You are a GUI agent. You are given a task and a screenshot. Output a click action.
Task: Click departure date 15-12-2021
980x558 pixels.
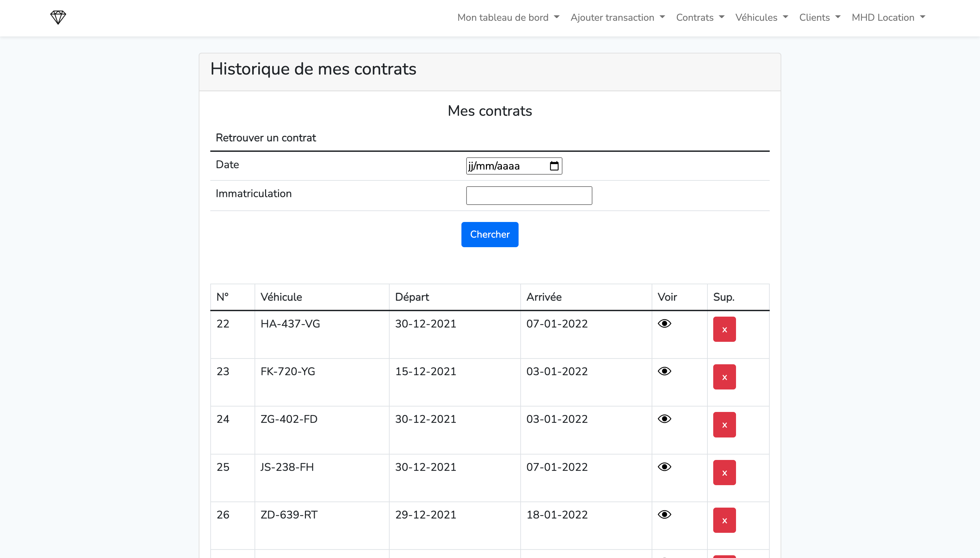pyautogui.click(x=425, y=371)
